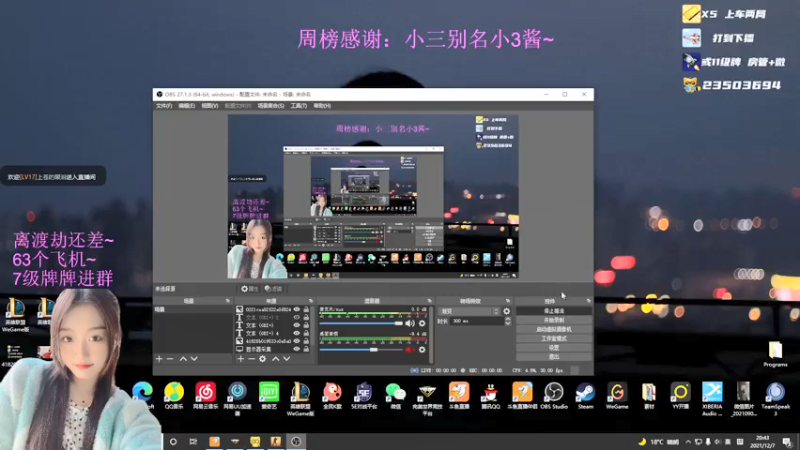Open the scene transition type dropdown
Image resolution: width=800 pixels, height=450 pixels.
[469, 311]
